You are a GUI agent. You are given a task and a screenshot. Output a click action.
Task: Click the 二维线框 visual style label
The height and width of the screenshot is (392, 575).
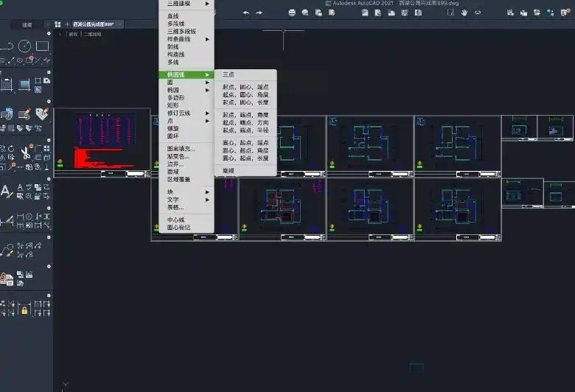[x=92, y=34]
